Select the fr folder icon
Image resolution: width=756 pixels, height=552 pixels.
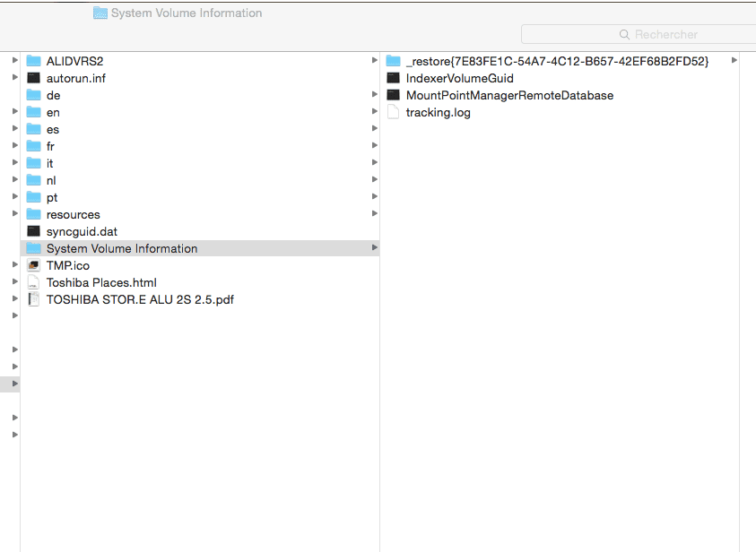[33, 146]
